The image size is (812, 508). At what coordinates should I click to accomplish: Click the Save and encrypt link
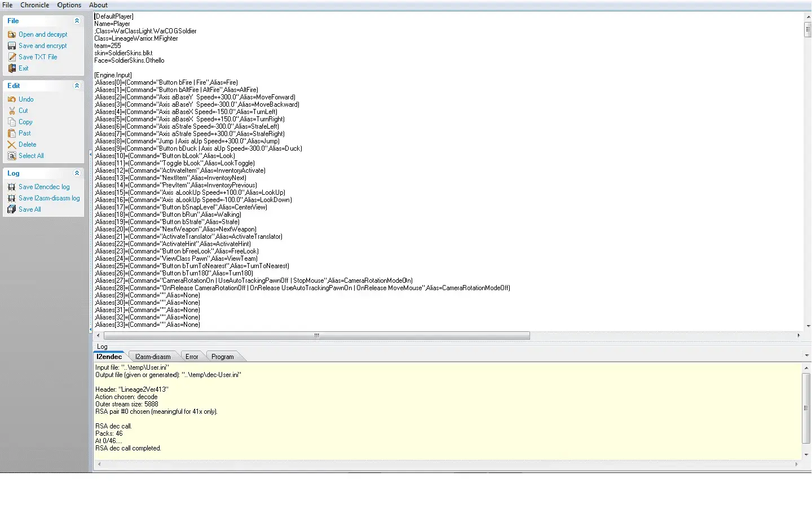43,46
